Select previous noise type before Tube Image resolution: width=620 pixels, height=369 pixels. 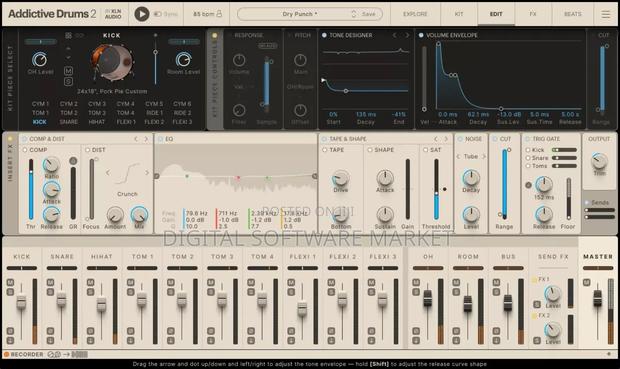point(458,157)
